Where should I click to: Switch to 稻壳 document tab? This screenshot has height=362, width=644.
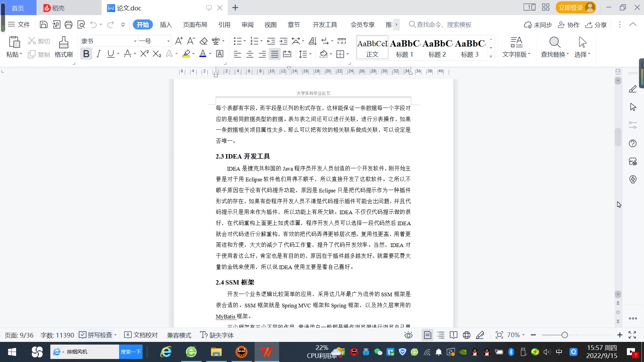[x=69, y=8]
